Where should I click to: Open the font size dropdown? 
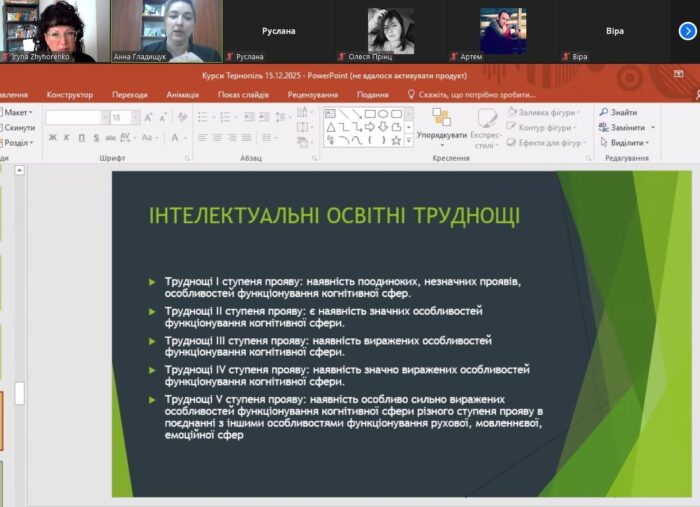(134, 117)
